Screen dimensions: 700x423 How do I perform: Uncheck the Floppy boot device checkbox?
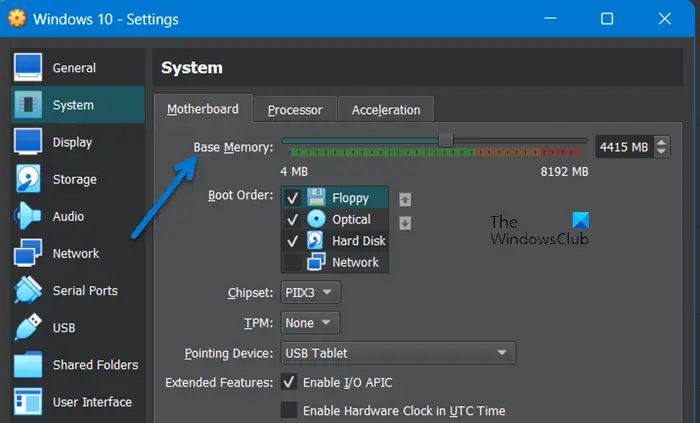(x=292, y=198)
